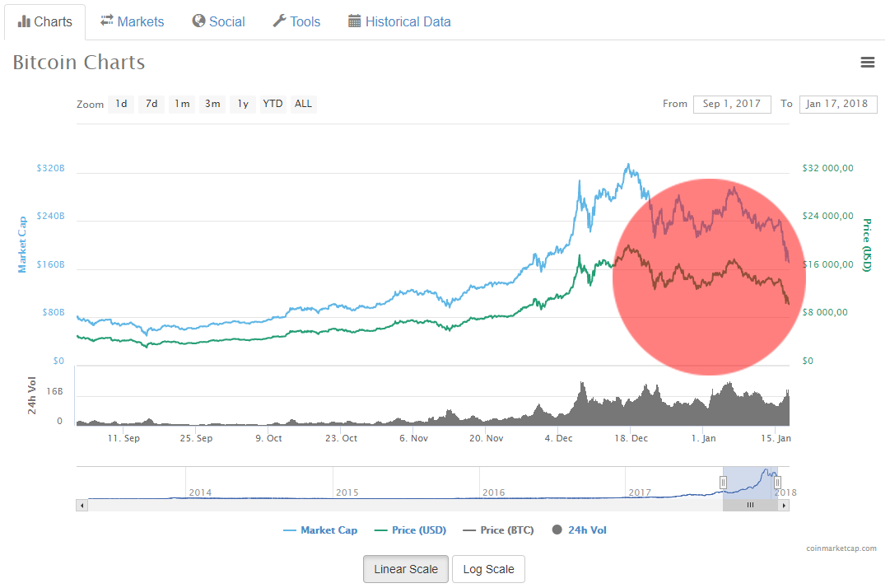Viewport: 890px width, 588px height.
Task: Zoom chart to 3m range
Action: (212, 104)
